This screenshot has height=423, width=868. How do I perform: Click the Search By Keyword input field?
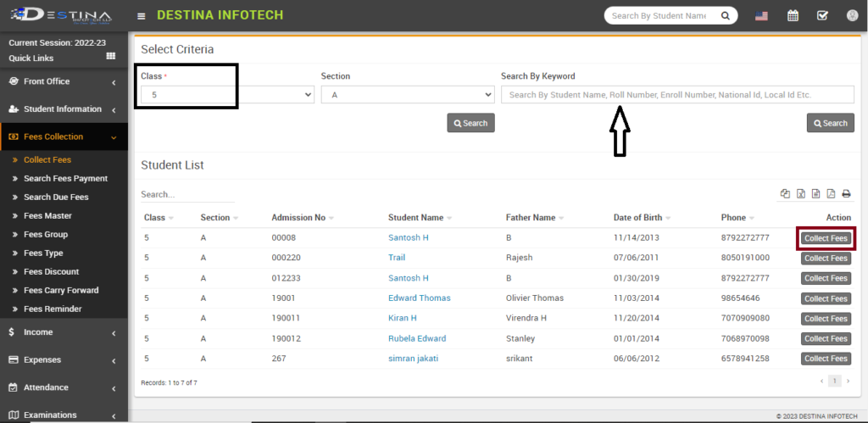[677, 95]
